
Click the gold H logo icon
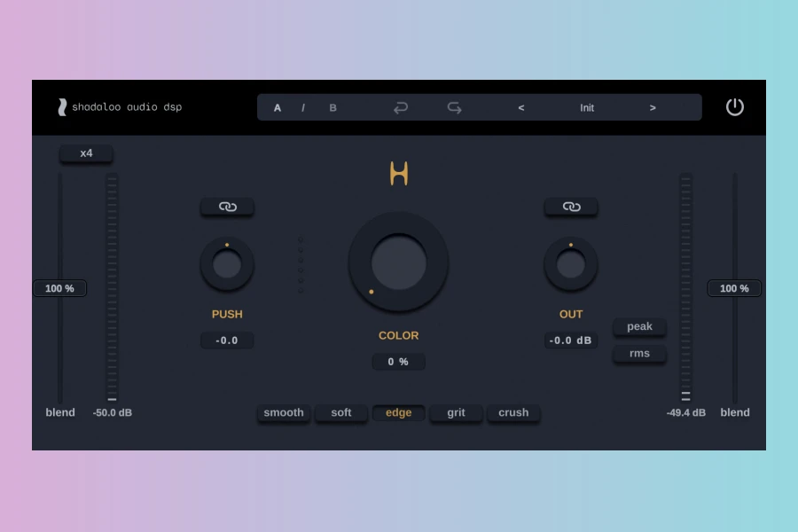(399, 174)
